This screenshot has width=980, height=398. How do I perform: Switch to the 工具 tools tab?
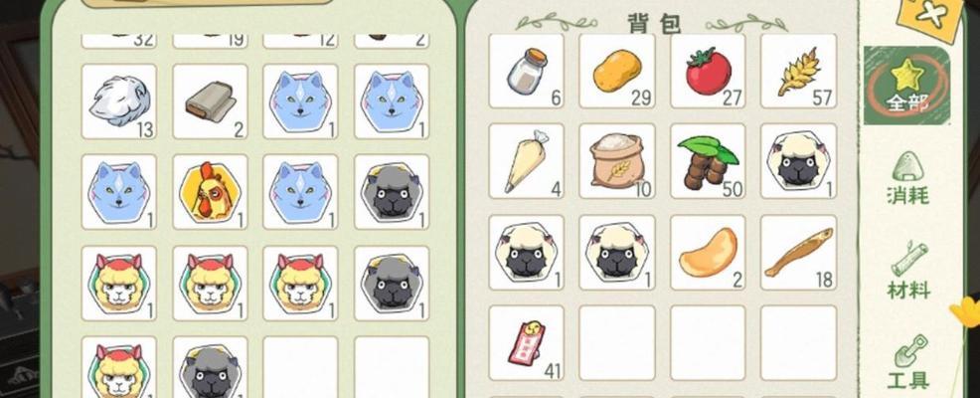pos(908,362)
